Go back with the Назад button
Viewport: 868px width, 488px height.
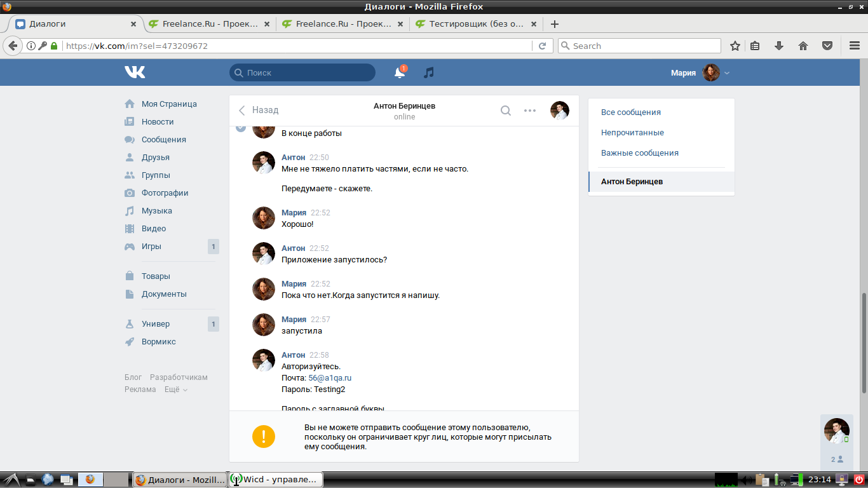[x=259, y=110]
